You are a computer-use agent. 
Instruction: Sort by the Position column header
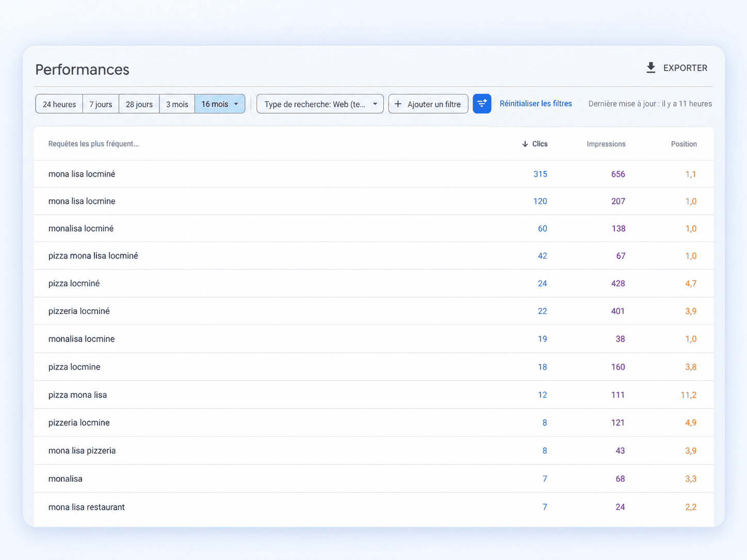coord(684,144)
